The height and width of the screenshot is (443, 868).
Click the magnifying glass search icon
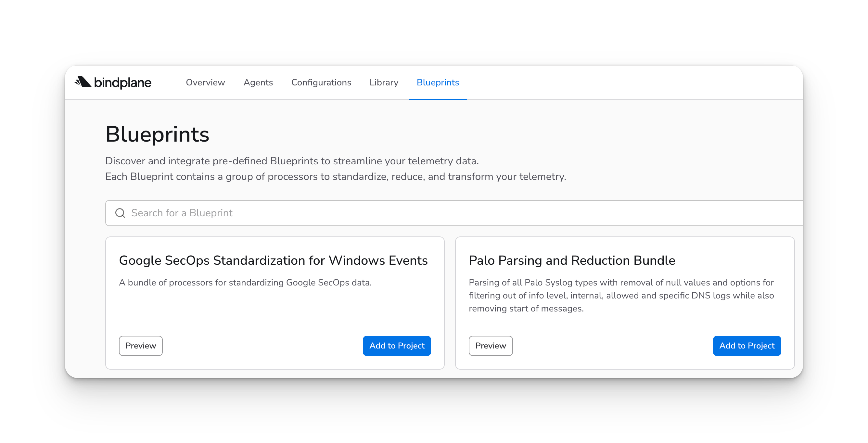click(120, 213)
